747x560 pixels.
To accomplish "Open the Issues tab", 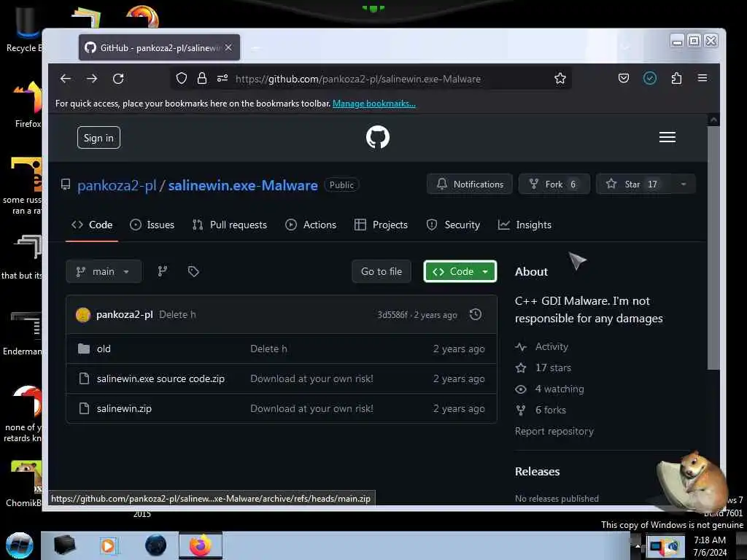I will coord(152,225).
